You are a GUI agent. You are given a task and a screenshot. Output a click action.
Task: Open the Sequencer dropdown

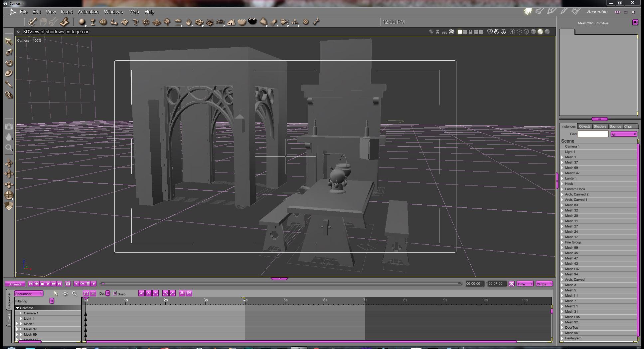(29, 294)
